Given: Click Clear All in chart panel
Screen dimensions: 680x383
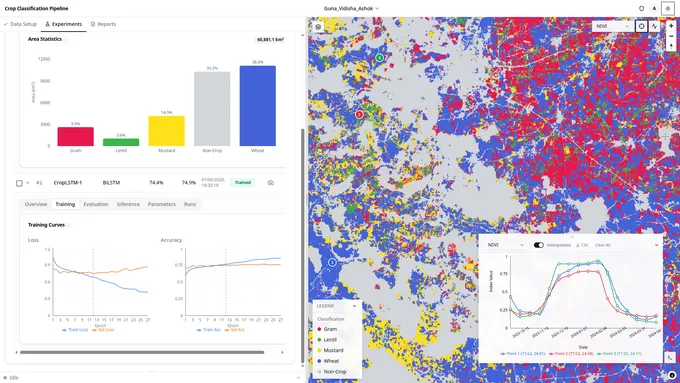Looking at the screenshot, I should pos(602,245).
